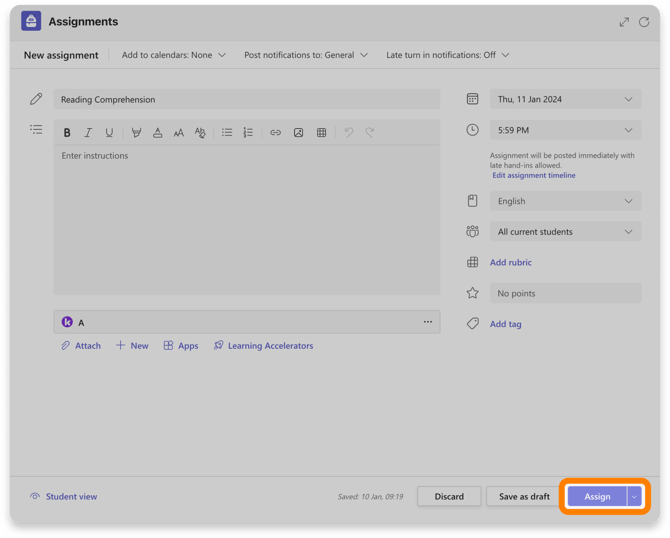Insert an image into the instructions
This screenshot has width=670, height=538.
click(299, 132)
